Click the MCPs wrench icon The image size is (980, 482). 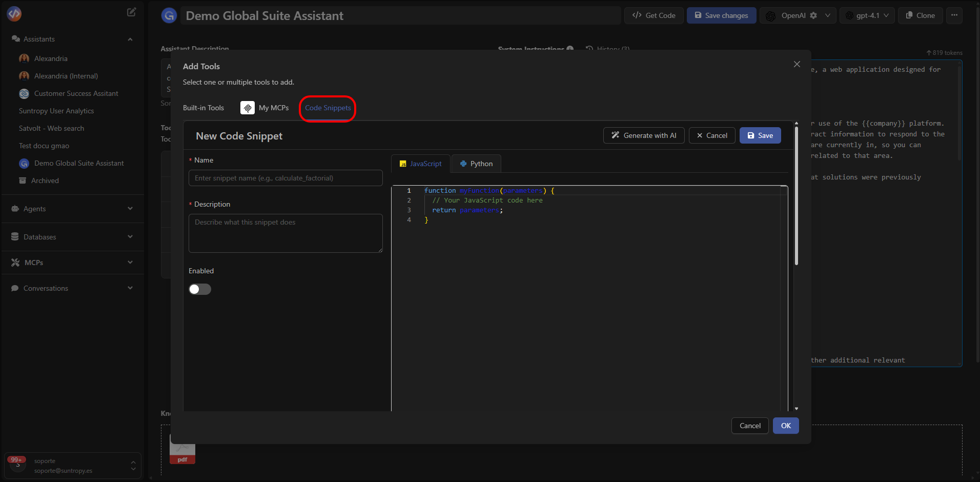pos(15,262)
